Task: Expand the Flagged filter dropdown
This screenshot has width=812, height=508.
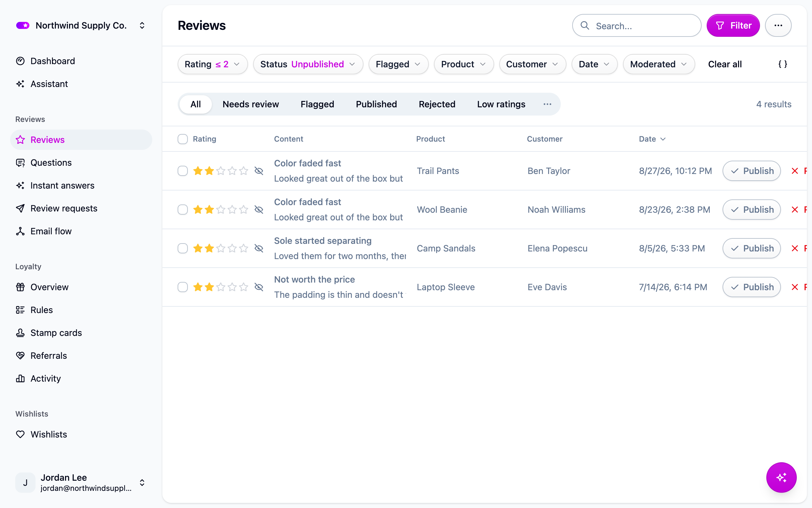Action: pyautogui.click(x=398, y=64)
